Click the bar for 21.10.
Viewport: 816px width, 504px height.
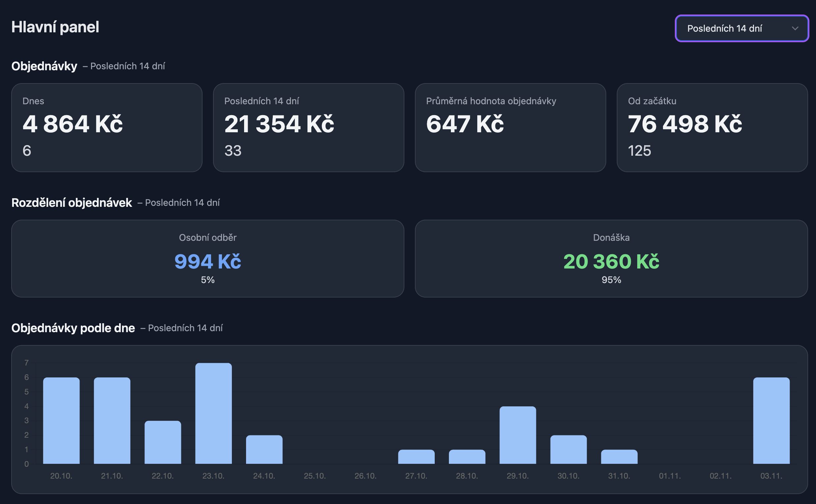click(112, 421)
